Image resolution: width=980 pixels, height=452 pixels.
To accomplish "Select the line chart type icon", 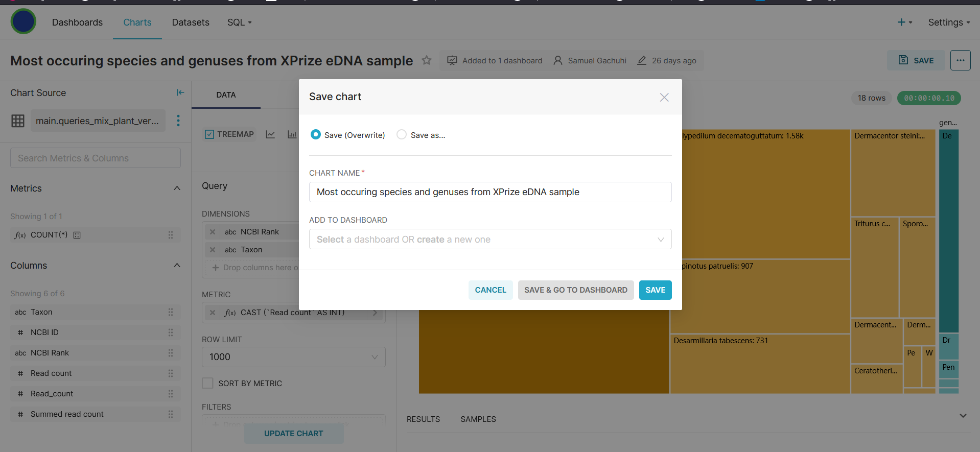I will pos(270,134).
